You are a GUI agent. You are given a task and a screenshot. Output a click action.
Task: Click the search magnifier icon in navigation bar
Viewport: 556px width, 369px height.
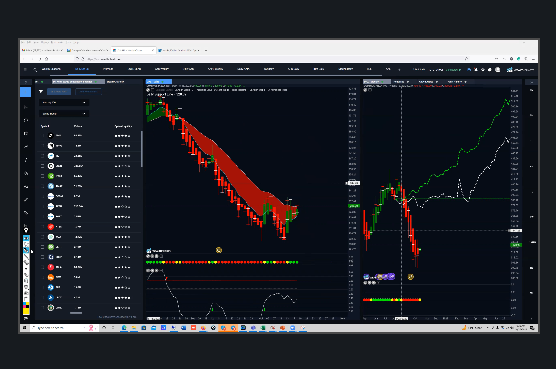pyautogui.click(x=35, y=69)
